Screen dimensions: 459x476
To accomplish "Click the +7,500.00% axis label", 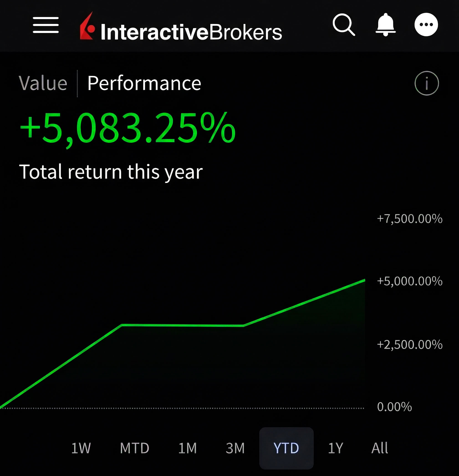I will (x=410, y=219).
